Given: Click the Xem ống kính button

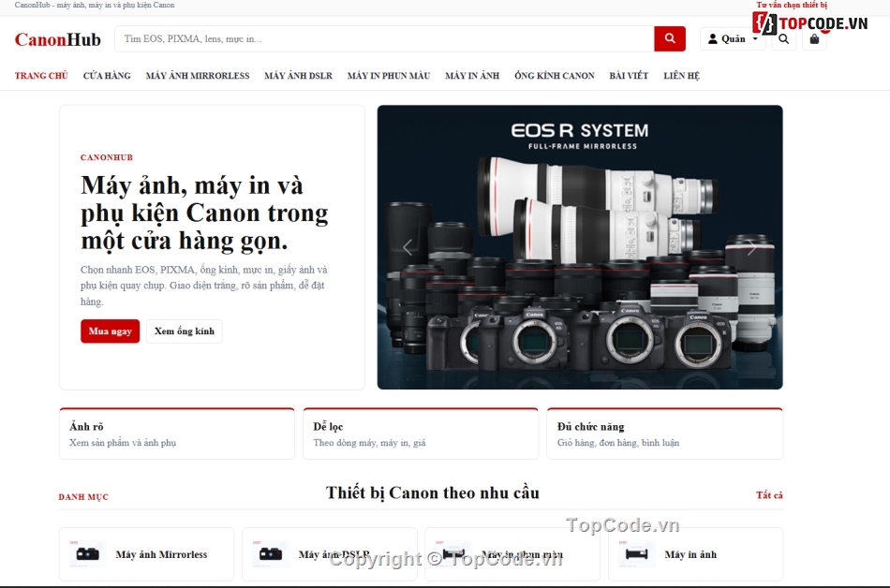Looking at the screenshot, I should (185, 331).
